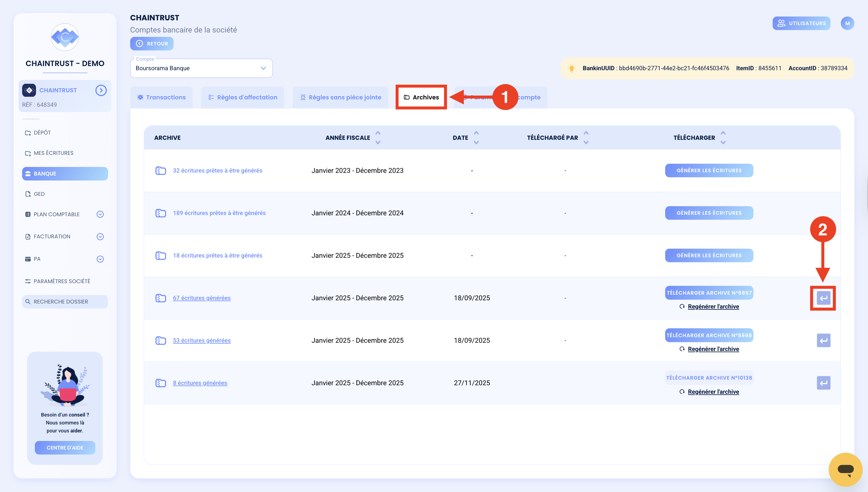The height and width of the screenshot is (492, 868).
Task: Click the FACTURATION document icon
Action: (28, 237)
